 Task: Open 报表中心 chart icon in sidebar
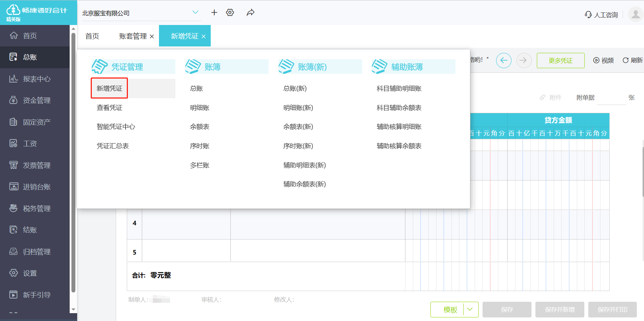pyautogui.click(x=14, y=79)
